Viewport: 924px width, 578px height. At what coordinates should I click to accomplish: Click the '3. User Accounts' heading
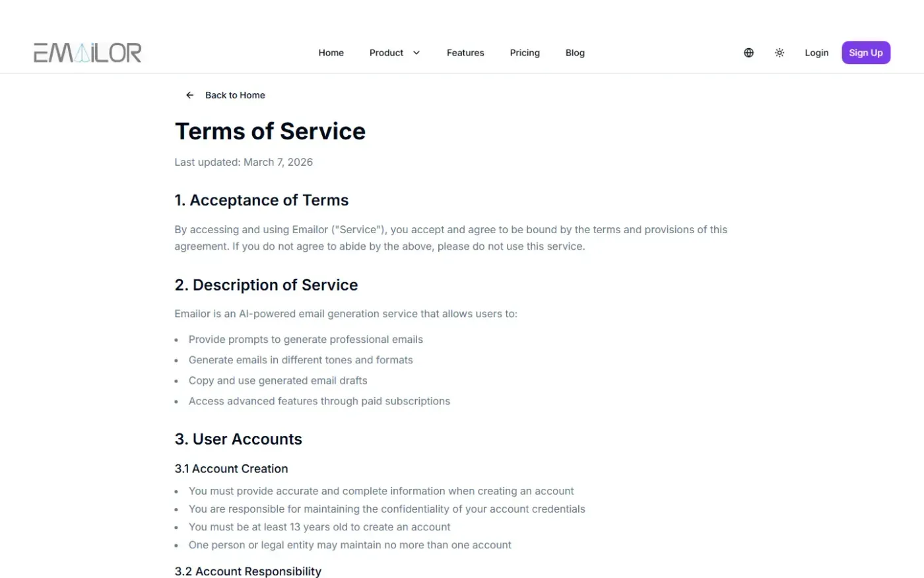(238, 439)
